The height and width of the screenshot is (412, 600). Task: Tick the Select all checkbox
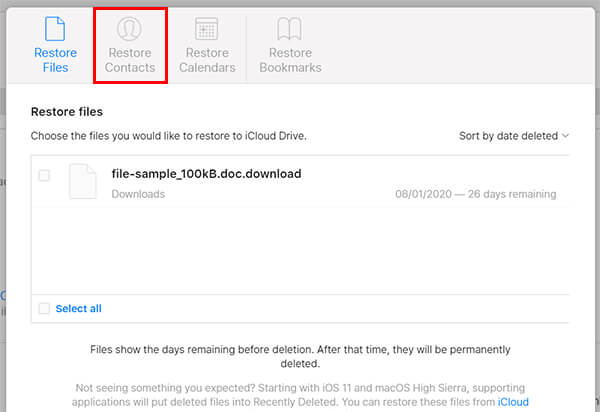tap(44, 308)
